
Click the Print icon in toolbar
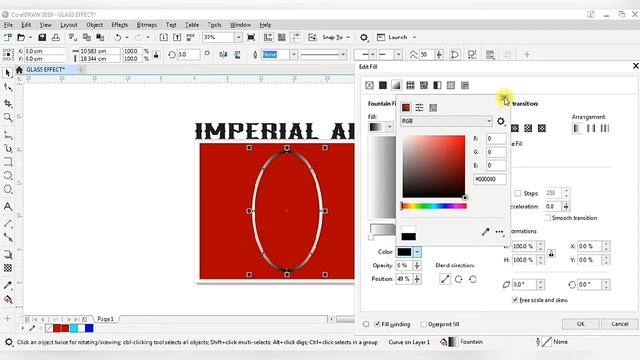tap(56, 38)
